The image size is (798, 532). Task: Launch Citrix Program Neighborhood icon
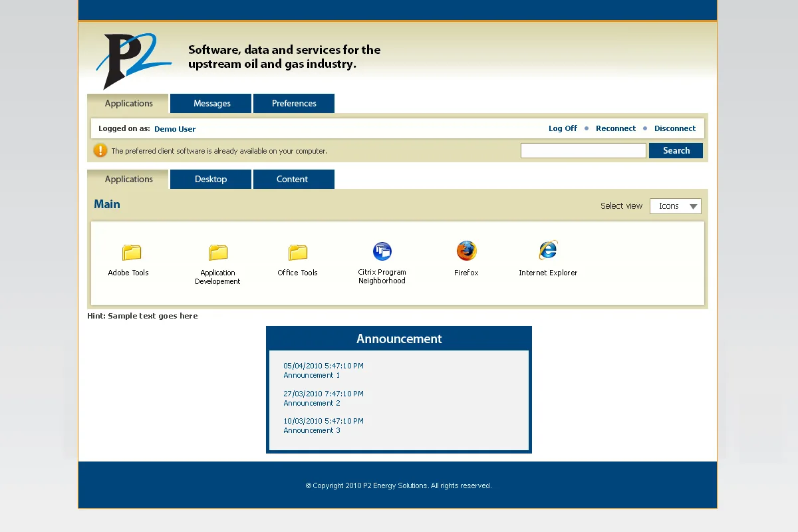pyautogui.click(x=382, y=251)
